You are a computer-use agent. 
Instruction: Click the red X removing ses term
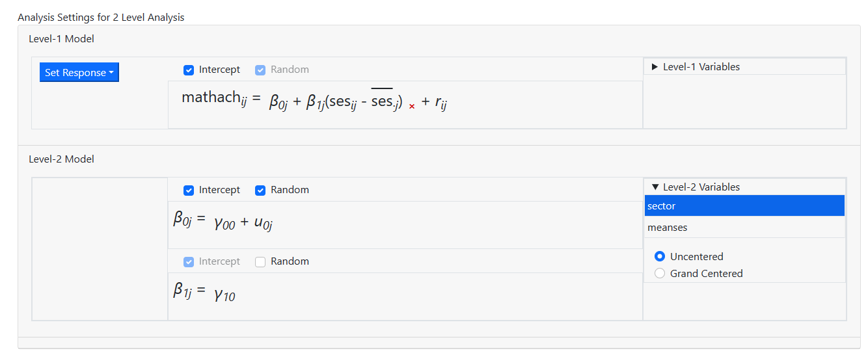[x=412, y=106]
